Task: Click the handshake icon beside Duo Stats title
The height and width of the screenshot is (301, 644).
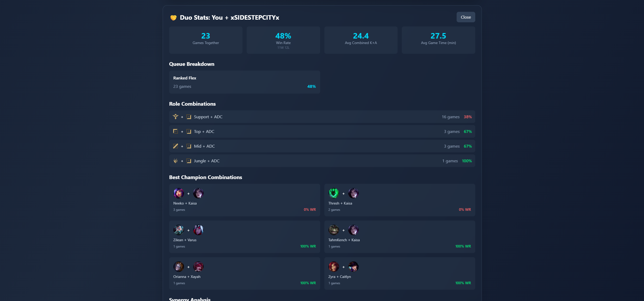Action: [x=173, y=18]
